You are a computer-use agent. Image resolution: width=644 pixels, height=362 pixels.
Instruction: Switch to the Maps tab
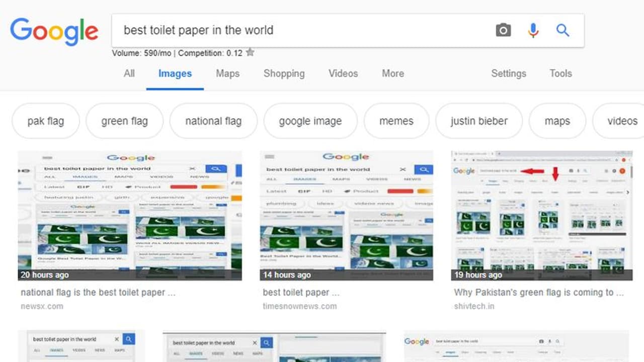pos(227,73)
